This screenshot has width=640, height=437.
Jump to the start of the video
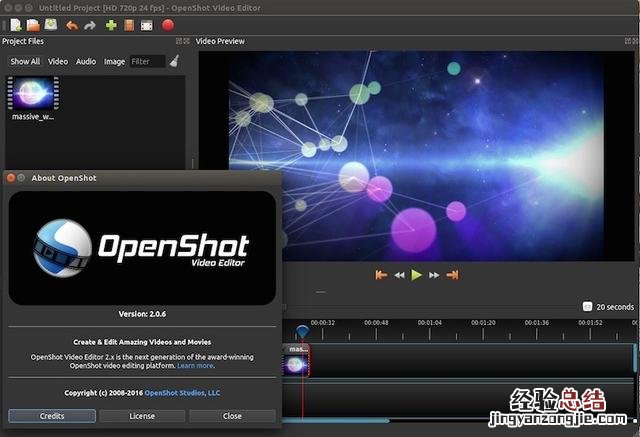pyautogui.click(x=381, y=275)
